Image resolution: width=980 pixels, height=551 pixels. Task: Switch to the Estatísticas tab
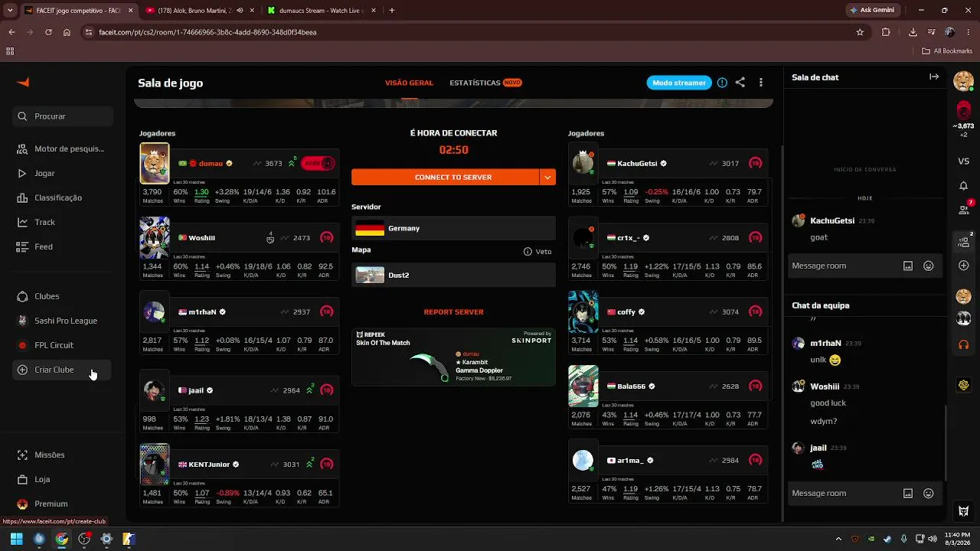(x=485, y=83)
